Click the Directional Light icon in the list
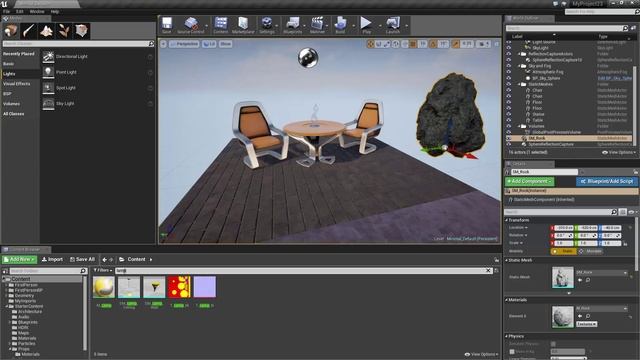The image size is (640, 360). 48,57
